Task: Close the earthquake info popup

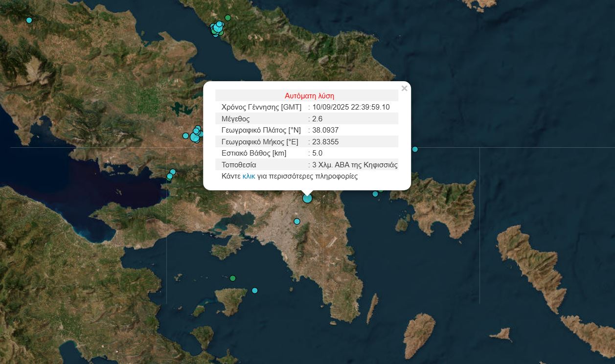Action: (x=404, y=89)
